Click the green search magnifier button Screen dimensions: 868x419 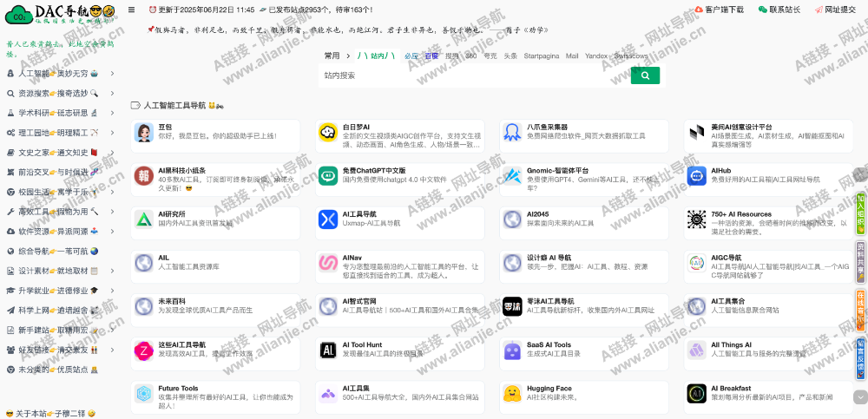tap(645, 75)
